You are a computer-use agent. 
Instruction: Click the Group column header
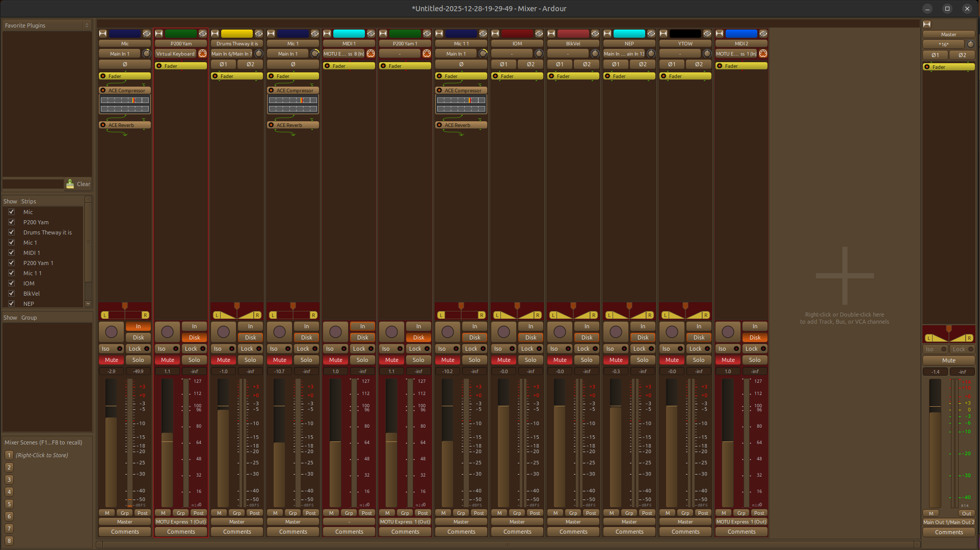(x=29, y=318)
